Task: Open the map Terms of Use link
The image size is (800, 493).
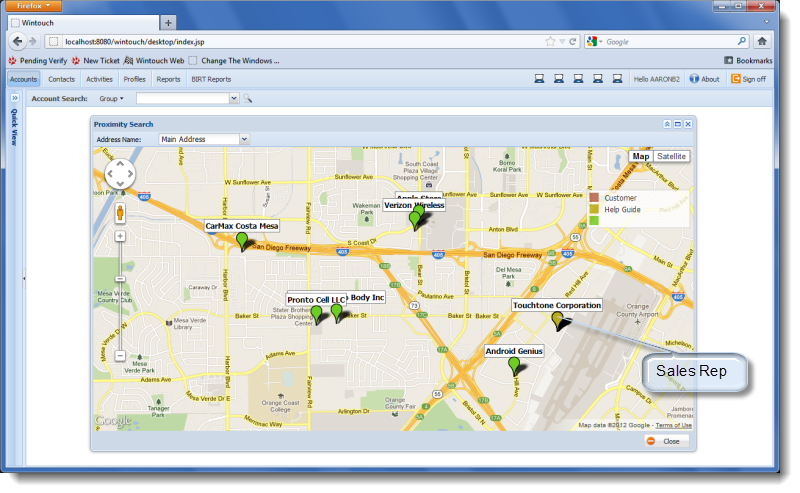Action: tap(673, 425)
